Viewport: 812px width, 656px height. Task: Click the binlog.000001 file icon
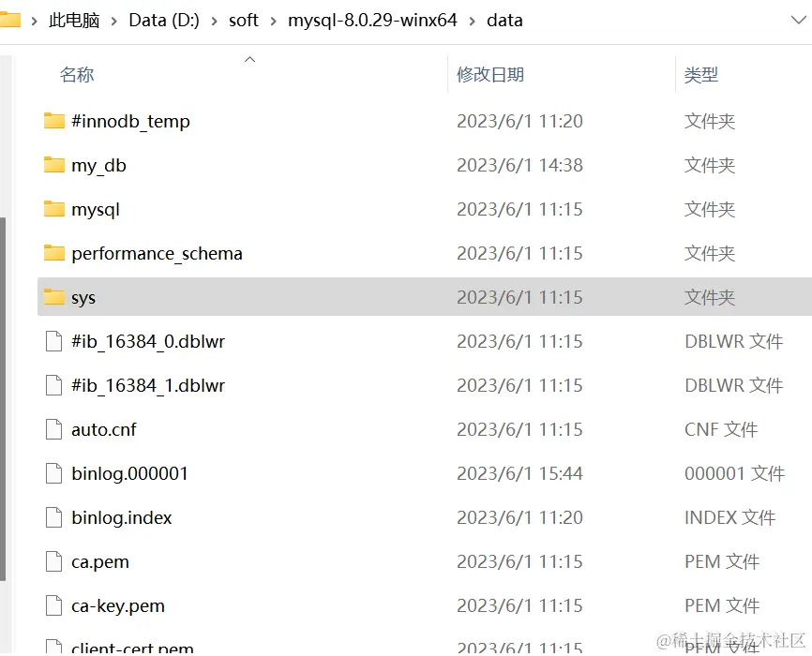[x=53, y=473]
